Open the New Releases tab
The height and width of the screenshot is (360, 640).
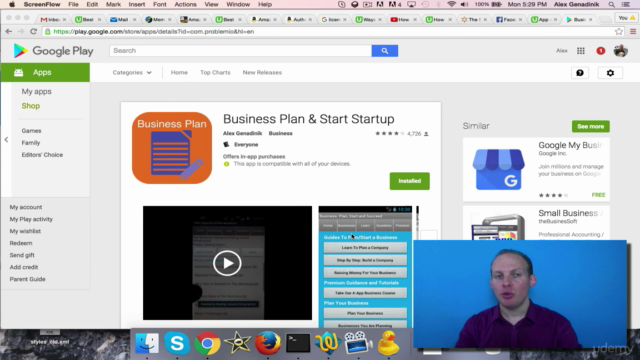coord(262,73)
